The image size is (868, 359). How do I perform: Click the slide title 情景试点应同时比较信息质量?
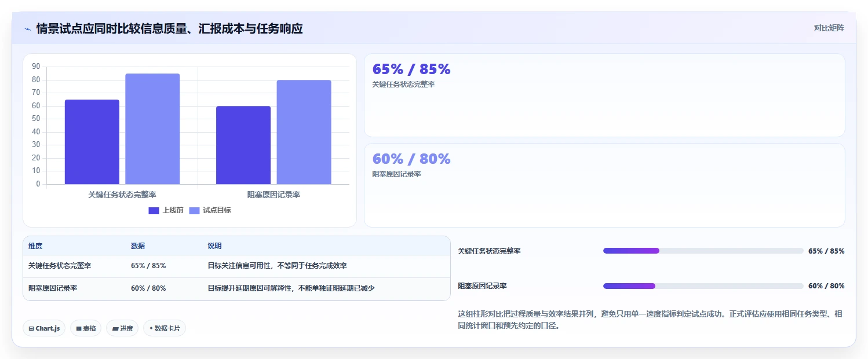[x=169, y=28]
